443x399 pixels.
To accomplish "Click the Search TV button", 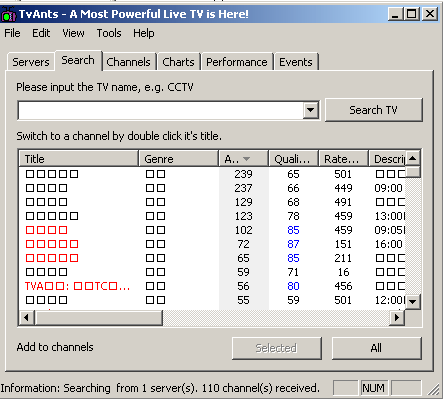I will pyautogui.click(x=373, y=110).
